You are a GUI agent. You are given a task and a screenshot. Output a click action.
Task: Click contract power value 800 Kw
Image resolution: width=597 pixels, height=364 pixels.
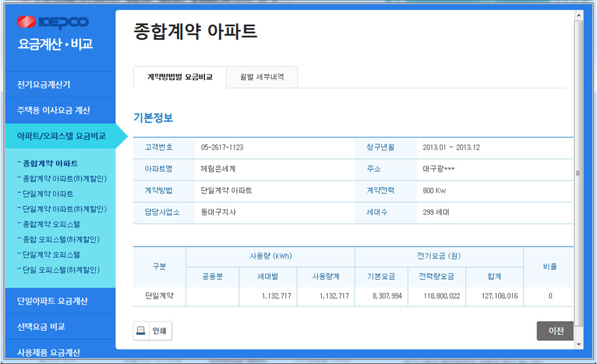(x=434, y=190)
